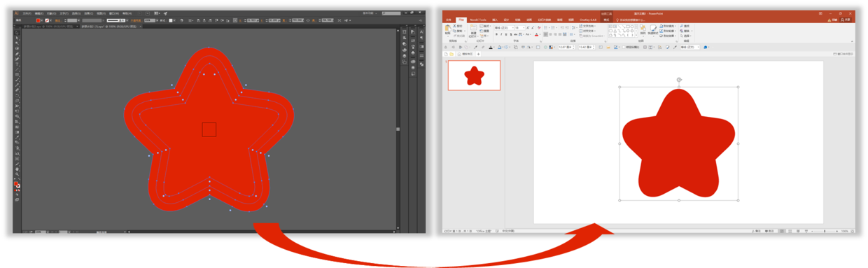Open the 形状轮廓 shape outline dropdown
This screenshot has width=868, height=268.
(x=667, y=31)
